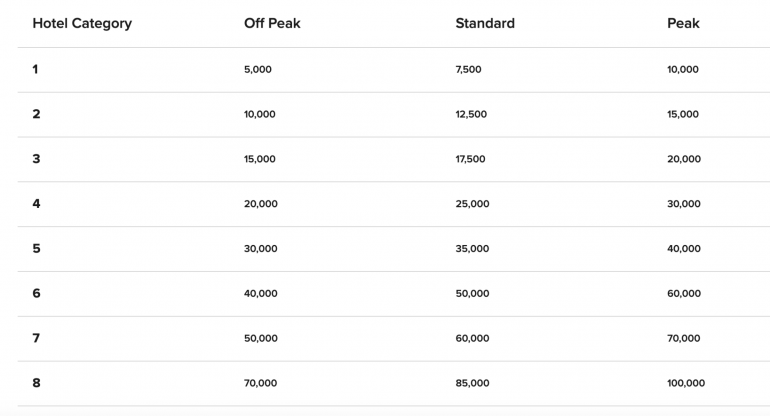Click the Hotel Category column header
Viewport: 770px width, 416px height.
pyautogui.click(x=82, y=23)
